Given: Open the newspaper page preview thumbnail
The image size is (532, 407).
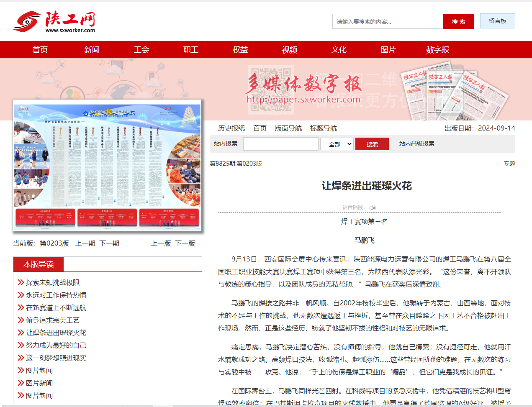Looking at the screenshot, I should (x=107, y=165).
